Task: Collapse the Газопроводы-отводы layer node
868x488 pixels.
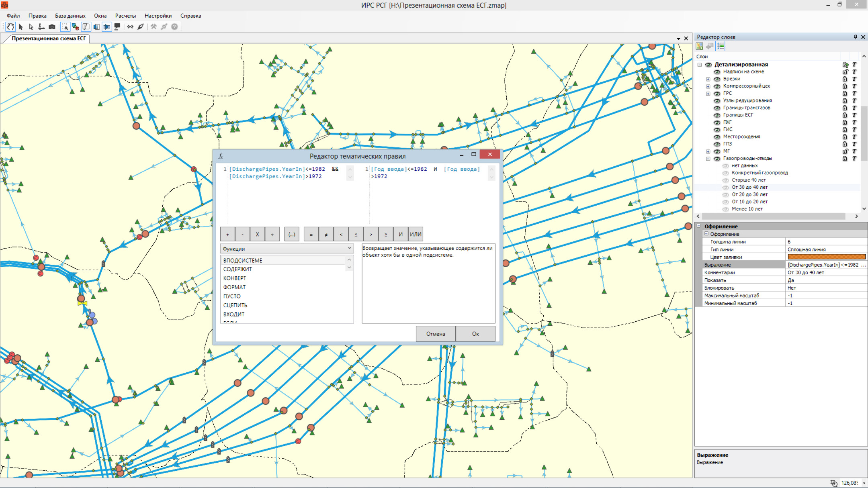Action: tap(708, 159)
